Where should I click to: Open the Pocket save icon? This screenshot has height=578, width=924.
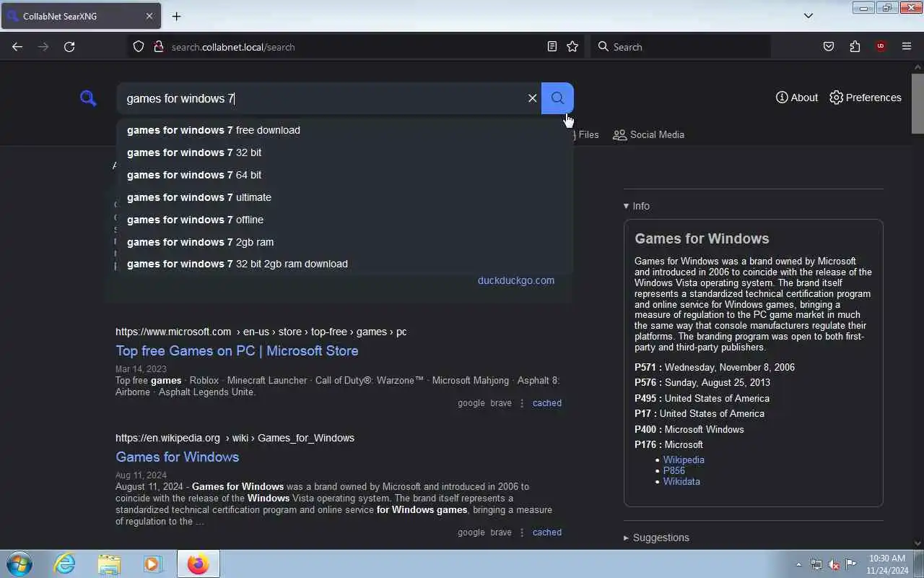pyautogui.click(x=829, y=47)
